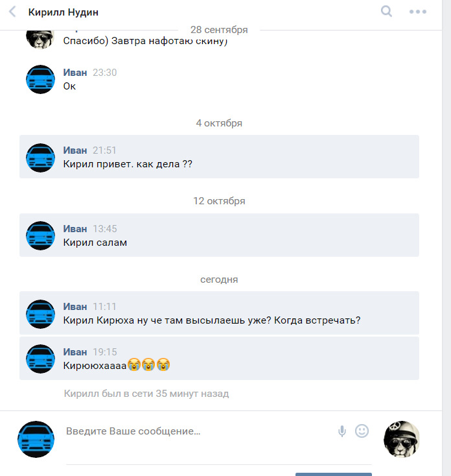451x476 pixels.
Task: Open the three-dots actions menu
Action: point(418,12)
